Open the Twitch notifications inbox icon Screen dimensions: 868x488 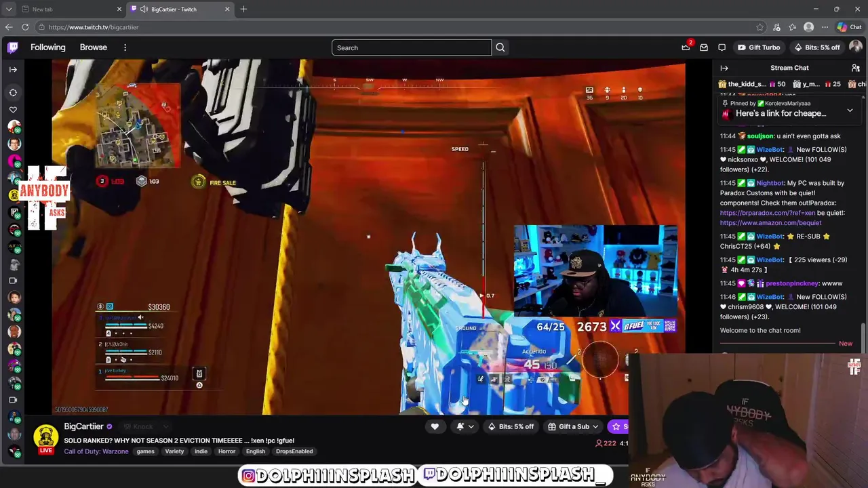tap(704, 47)
